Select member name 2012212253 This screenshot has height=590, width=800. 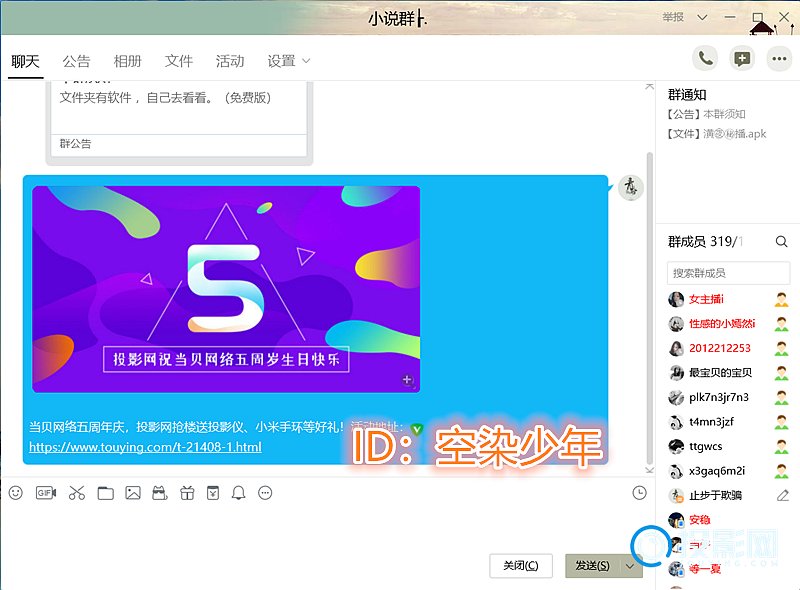[x=720, y=348]
